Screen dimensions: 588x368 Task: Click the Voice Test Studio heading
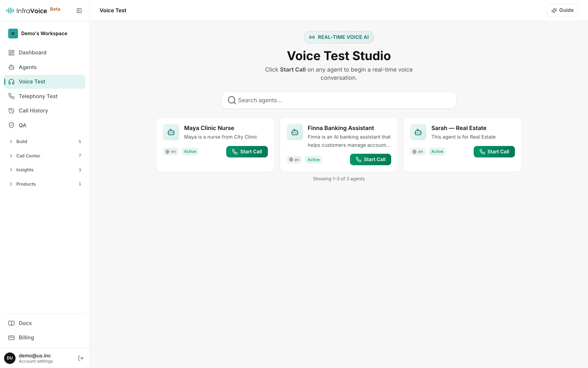(339, 56)
